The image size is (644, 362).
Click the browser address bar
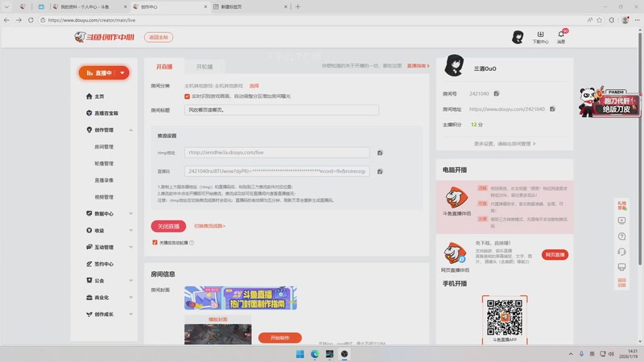point(312,19)
